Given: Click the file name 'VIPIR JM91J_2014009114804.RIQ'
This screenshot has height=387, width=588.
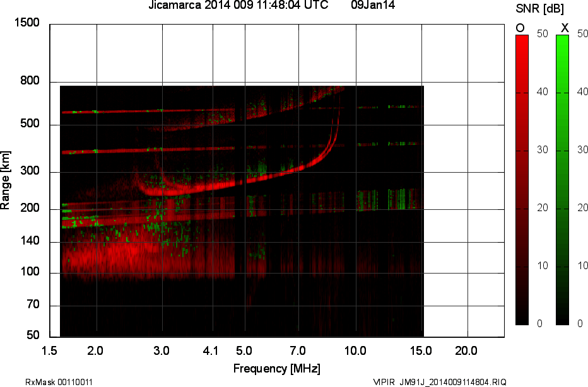Looking at the screenshot, I should [x=440, y=382].
